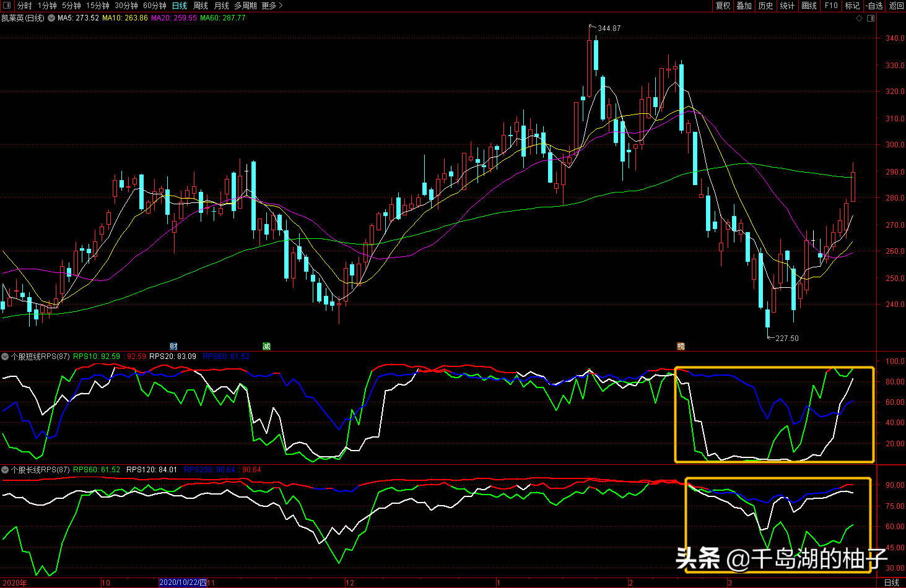This screenshot has width=906, height=588.
Task: Select the 日线 daily chart tab
Action: pos(180,6)
